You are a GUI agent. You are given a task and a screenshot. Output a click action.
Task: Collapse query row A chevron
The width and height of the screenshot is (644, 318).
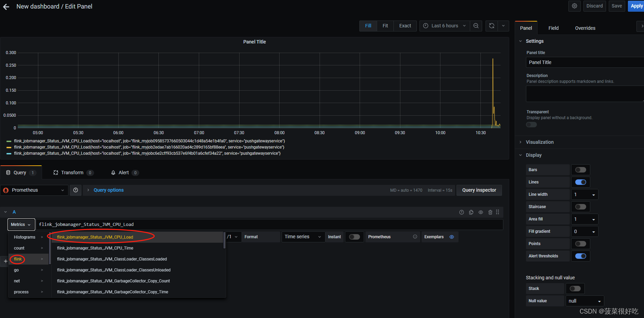[x=5, y=212]
